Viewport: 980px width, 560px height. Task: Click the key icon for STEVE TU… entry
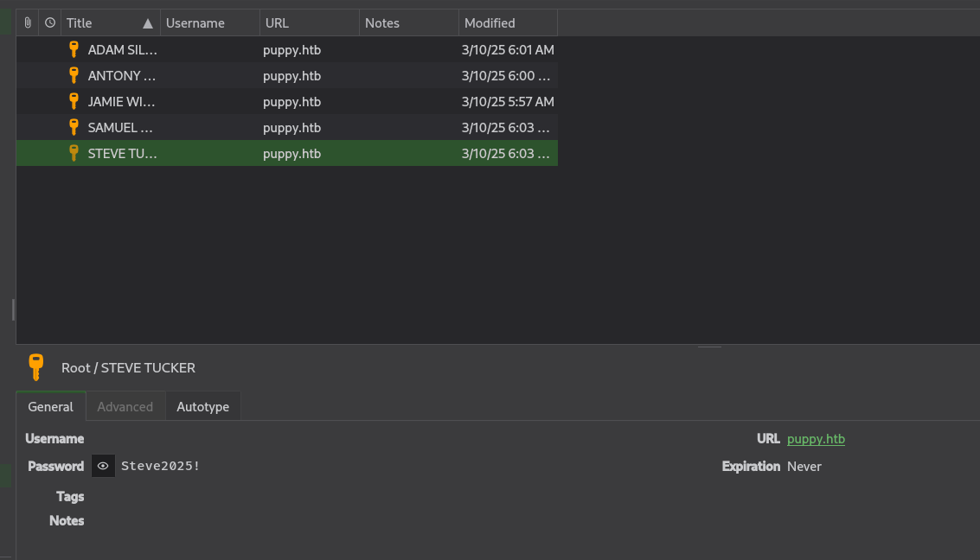pyautogui.click(x=74, y=154)
